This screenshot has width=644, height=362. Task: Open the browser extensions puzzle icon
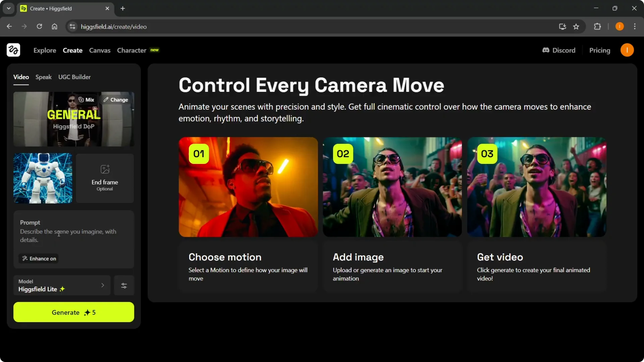click(597, 26)
